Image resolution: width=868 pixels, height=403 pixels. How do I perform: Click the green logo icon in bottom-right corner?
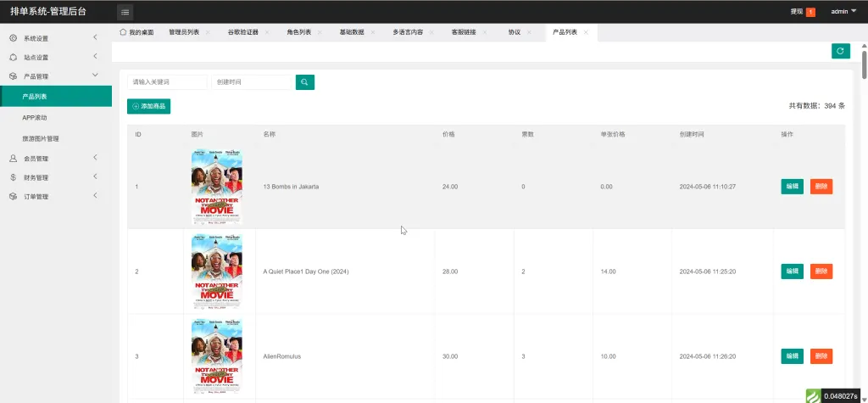[813, 396]
